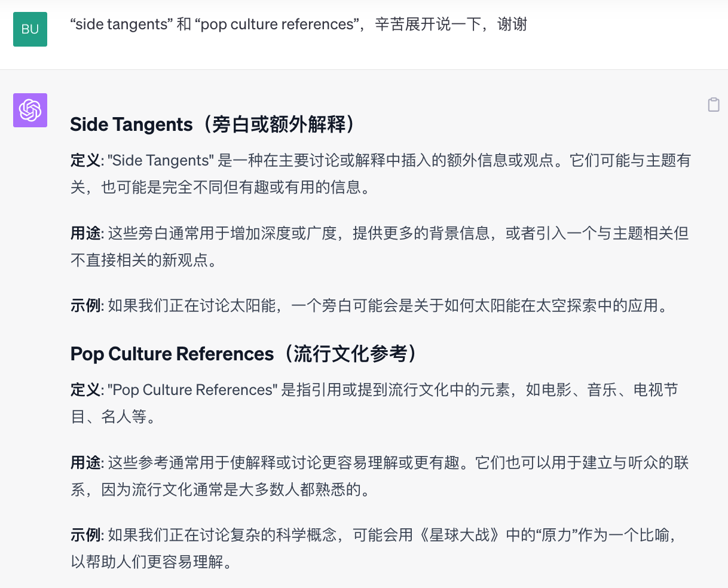Image resolution: width=728 pixels, height=588 pixels.
Task: Click the 《星球大战》 title text
Action: (x=460, y=535)
